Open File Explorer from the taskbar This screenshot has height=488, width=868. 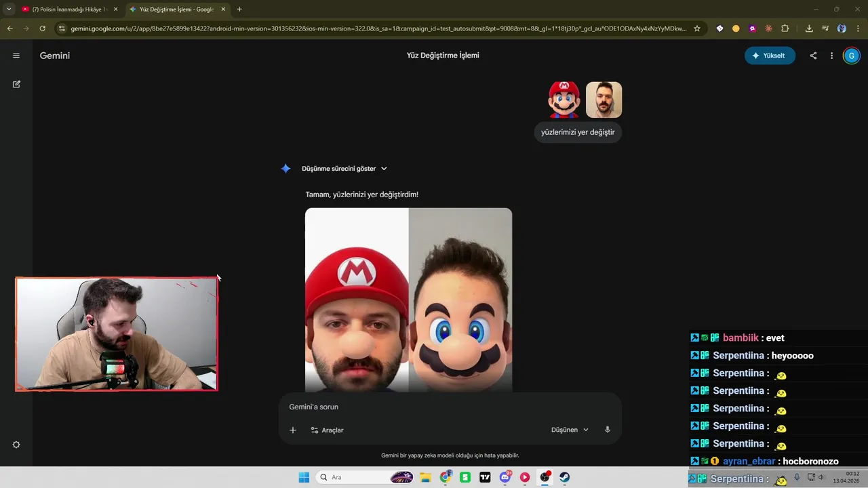click(425, 477)
